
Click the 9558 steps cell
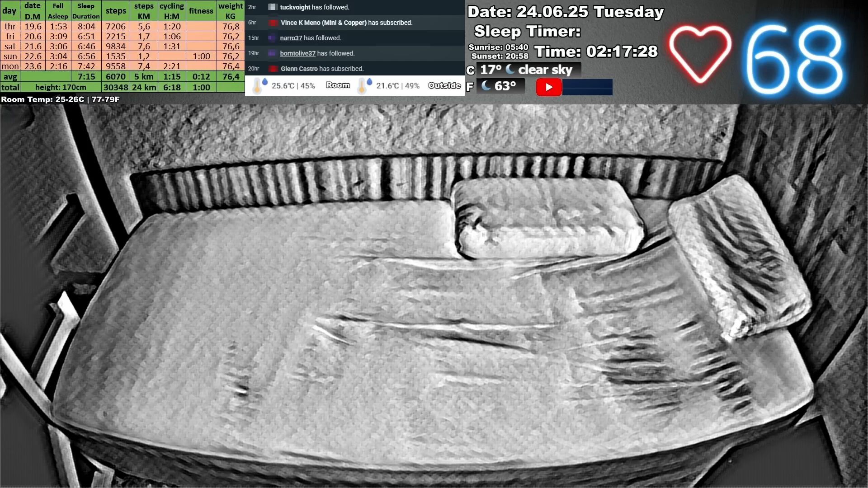point(116,66)
